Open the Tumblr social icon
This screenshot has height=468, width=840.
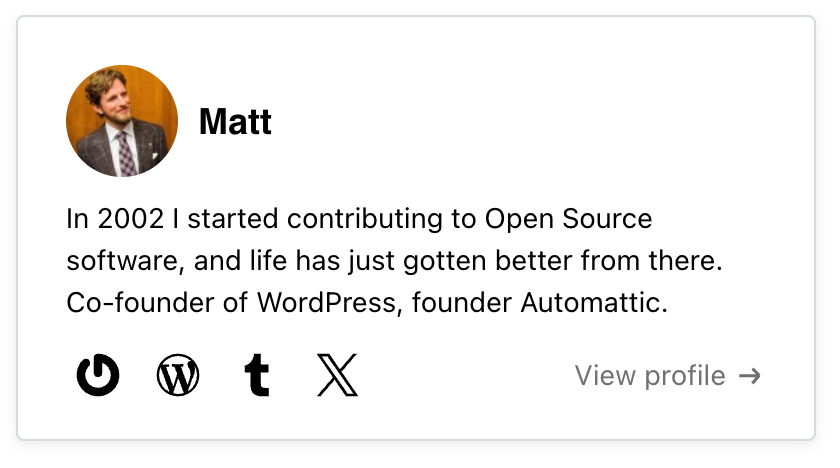(257, 376)
